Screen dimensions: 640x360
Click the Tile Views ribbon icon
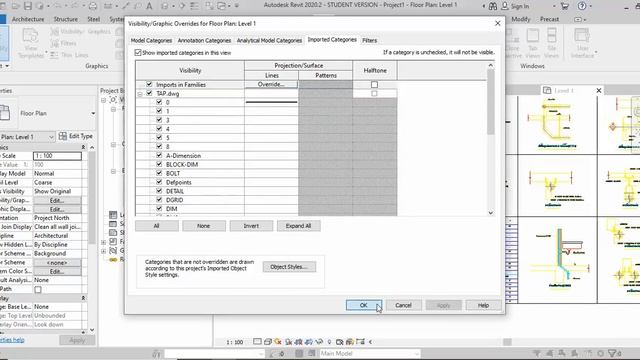coord(551,36)
